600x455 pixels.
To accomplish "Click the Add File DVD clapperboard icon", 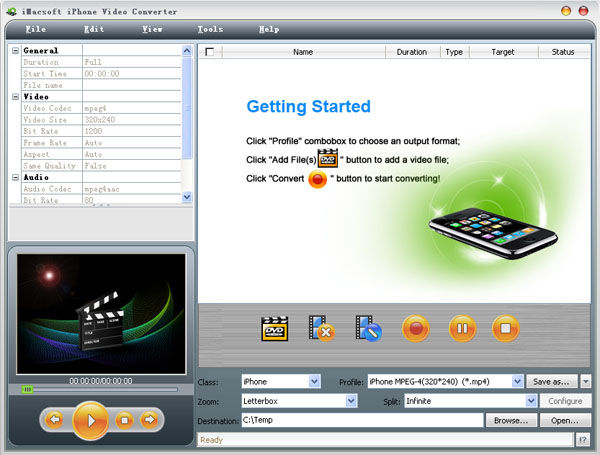I will pos(274,329).
